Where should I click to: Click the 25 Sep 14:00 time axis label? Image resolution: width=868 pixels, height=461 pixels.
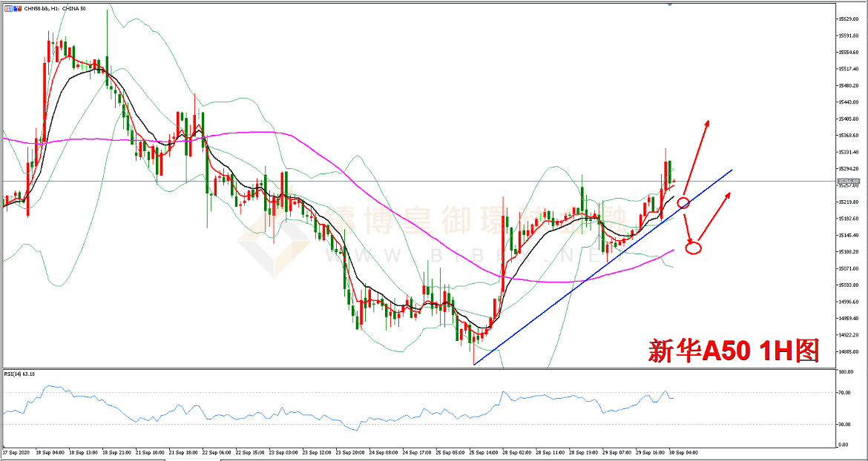481,452
